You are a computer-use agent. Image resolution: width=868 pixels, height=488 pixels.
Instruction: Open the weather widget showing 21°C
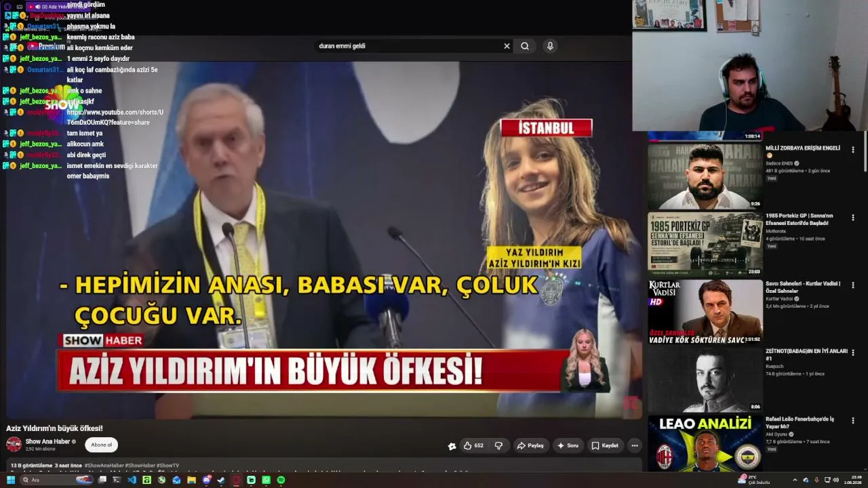754,480
